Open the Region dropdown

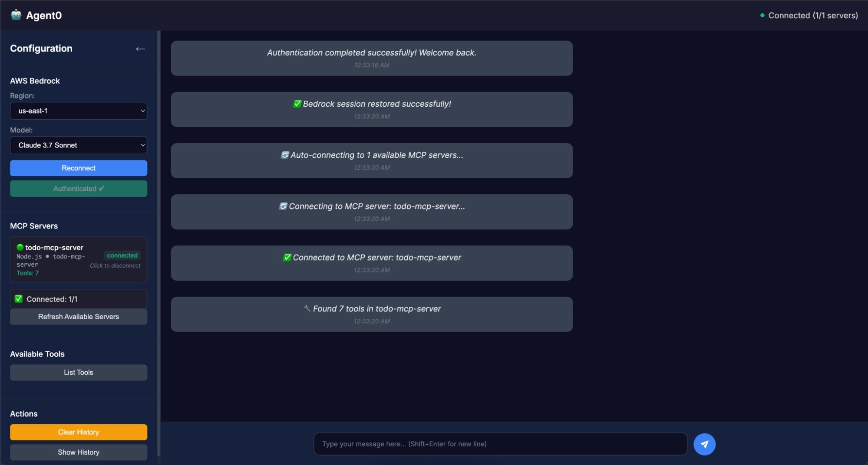(x=78, y=111)
